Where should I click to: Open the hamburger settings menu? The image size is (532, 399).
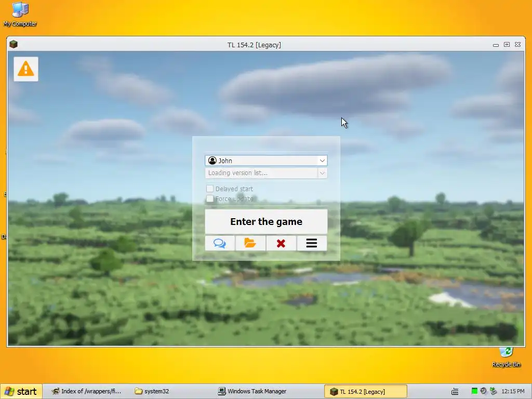pos(312,243)
